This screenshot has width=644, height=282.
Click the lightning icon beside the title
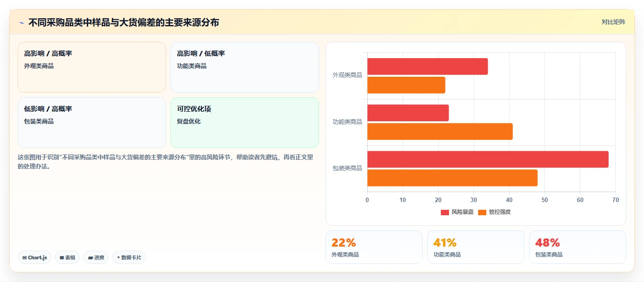point(21,23)
